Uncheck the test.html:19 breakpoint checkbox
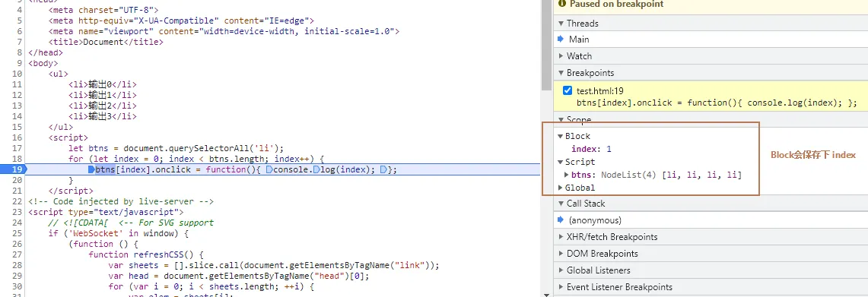 pos(568,91)
